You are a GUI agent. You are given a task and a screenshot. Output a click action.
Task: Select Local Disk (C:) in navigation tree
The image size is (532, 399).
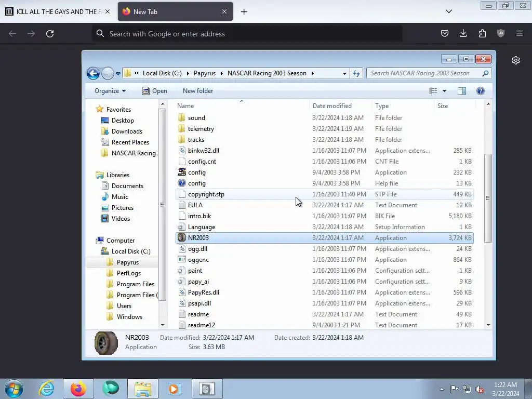click(x=126, y=251)
